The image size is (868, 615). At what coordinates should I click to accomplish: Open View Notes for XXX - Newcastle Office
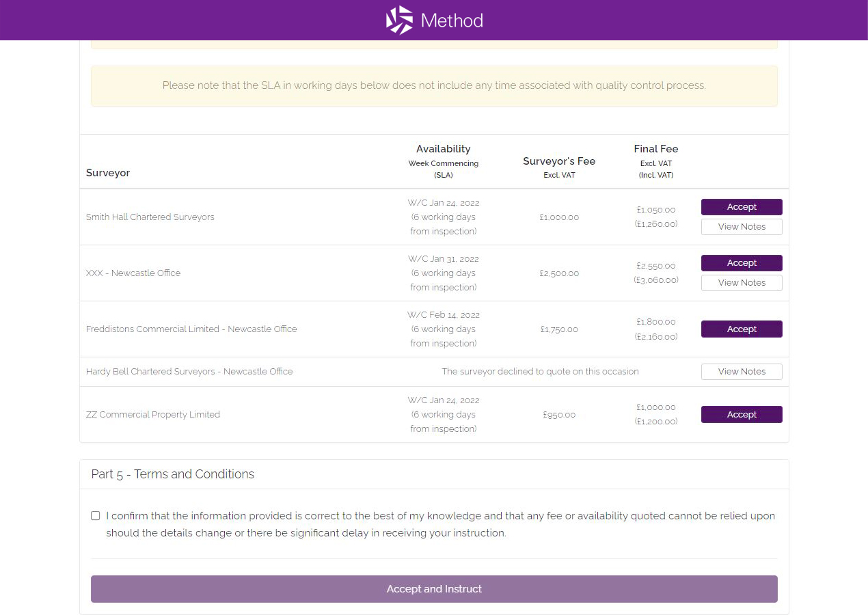[x=742, y=283]
